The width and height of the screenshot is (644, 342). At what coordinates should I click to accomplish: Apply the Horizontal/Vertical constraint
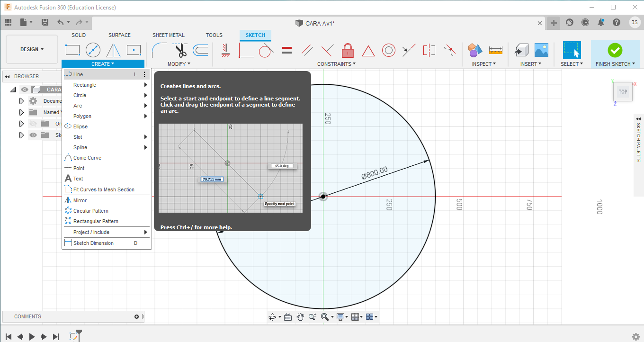(x=226, y=50)
